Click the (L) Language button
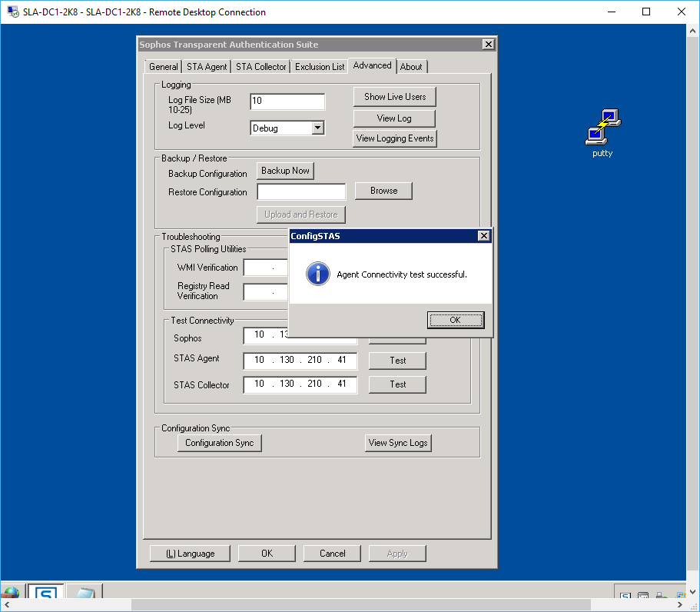Image resolution: width=700 pixels, height=612 pixels. point(191,554)
